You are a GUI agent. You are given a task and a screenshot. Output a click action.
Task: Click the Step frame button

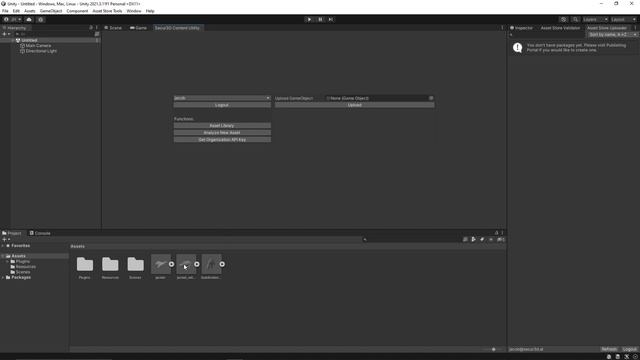pos(331,19)
